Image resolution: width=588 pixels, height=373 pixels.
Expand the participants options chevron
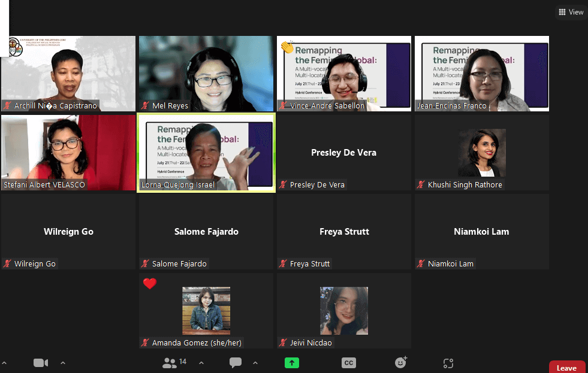tap(201, 363)
